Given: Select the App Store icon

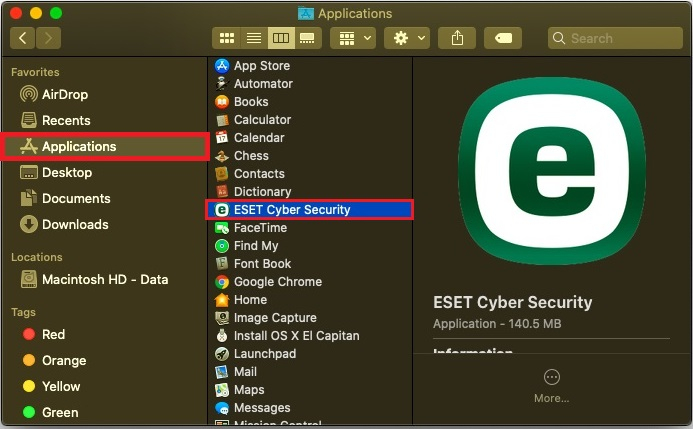Looking at the screenshot, I should [x=222, y=66].
